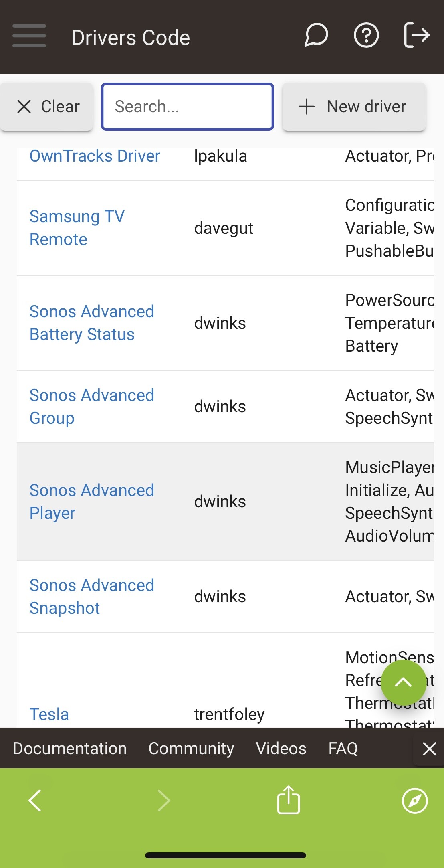Click the logout icon in header
The height and width of the screenshot is (868, 444).
tap(417, 36)
